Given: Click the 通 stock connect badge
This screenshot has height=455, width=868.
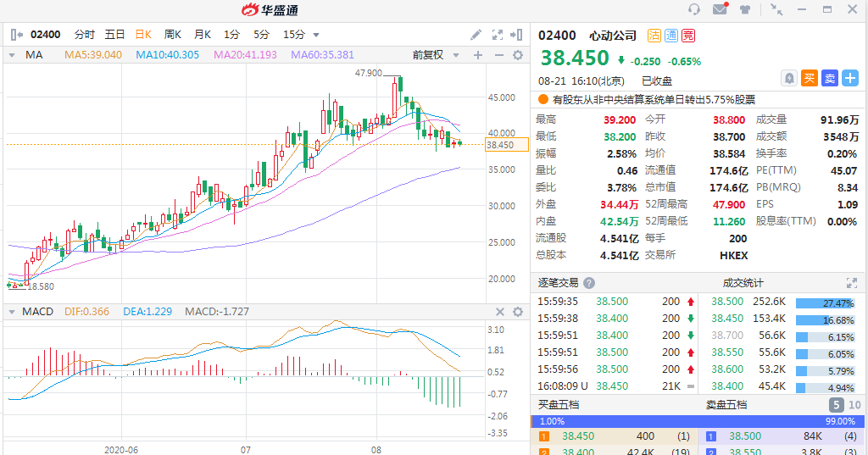Looking at the screenshot, I should click(x=671, y=36).
